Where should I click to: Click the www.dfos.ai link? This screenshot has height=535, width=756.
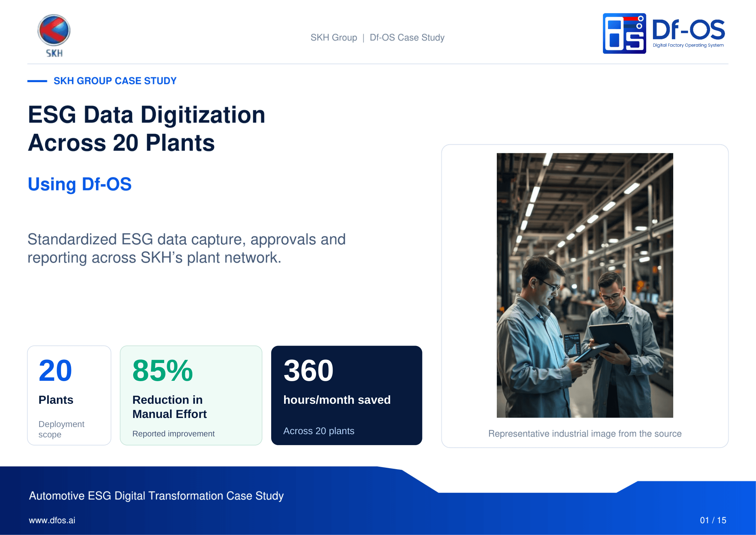pos(52,520)
